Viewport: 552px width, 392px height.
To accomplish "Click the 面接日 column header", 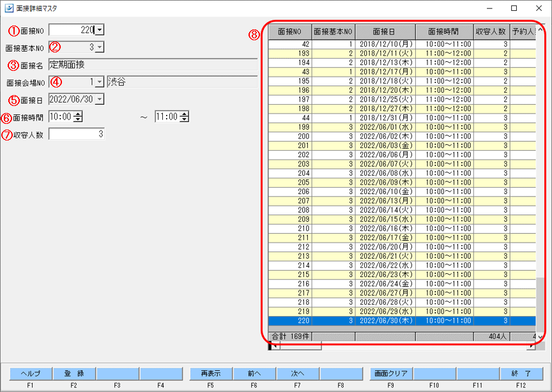I will pyautogui.click(x=385, y=32).
